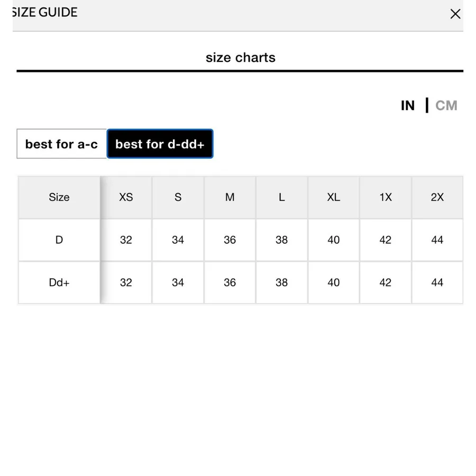476x476 pixels.
Task: Click D row value 32 under XS
Action: 126,240
